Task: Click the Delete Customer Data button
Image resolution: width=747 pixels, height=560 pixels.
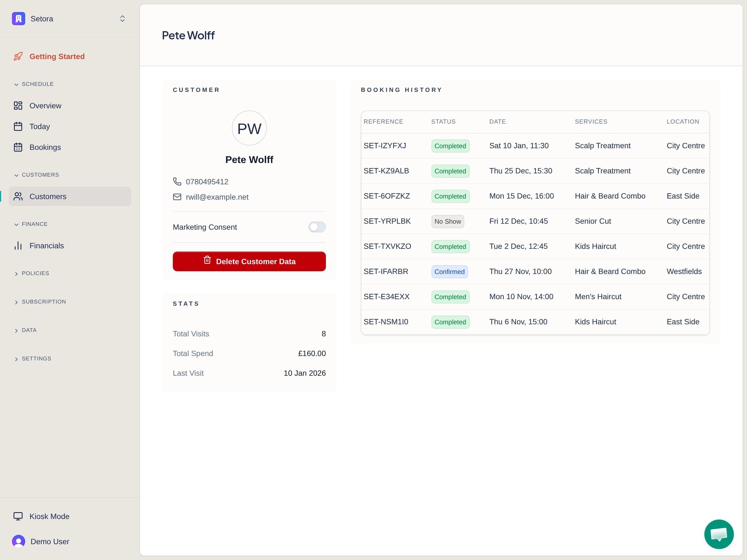Action: [x=249, y=261]
